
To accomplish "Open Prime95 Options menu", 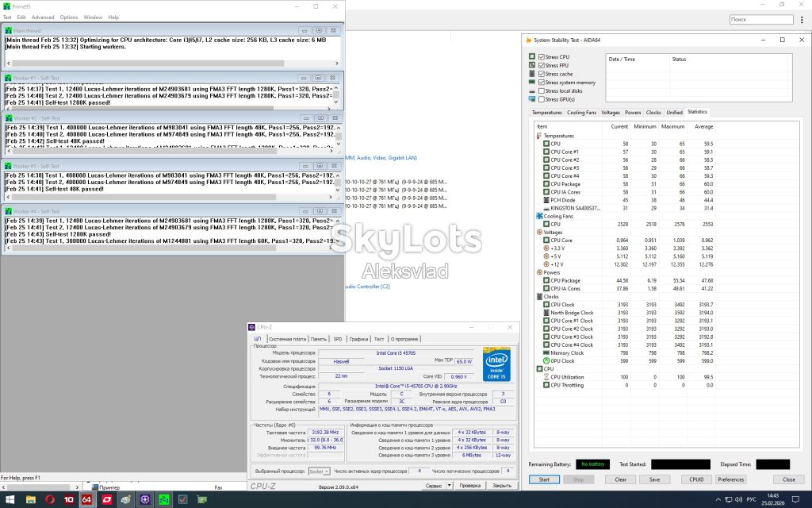I will click(68, 17).
